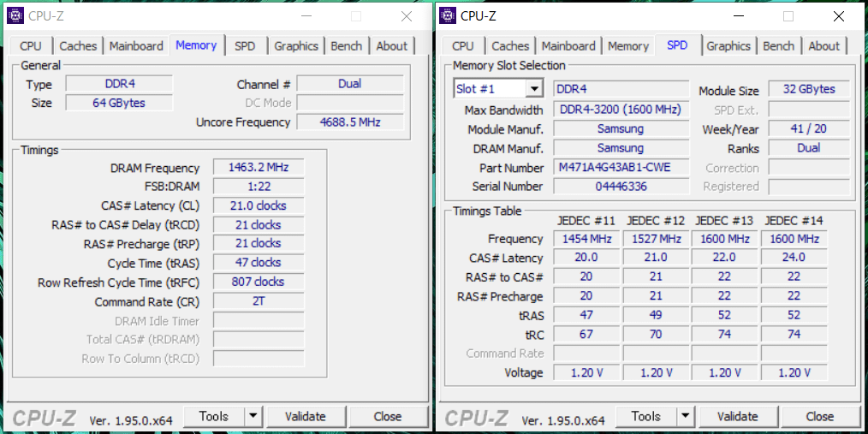
Task: Switch to Memory tab in right window
Action: click(628, 46)
